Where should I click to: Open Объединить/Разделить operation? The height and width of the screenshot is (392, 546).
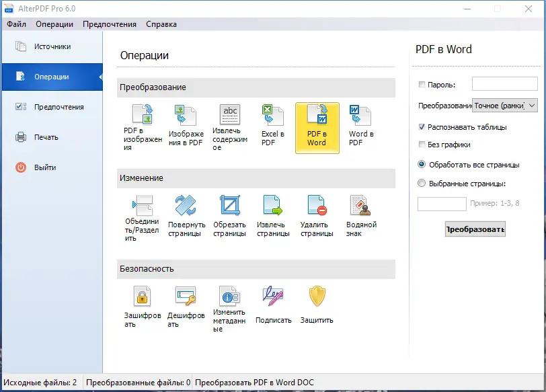[143, 219]
